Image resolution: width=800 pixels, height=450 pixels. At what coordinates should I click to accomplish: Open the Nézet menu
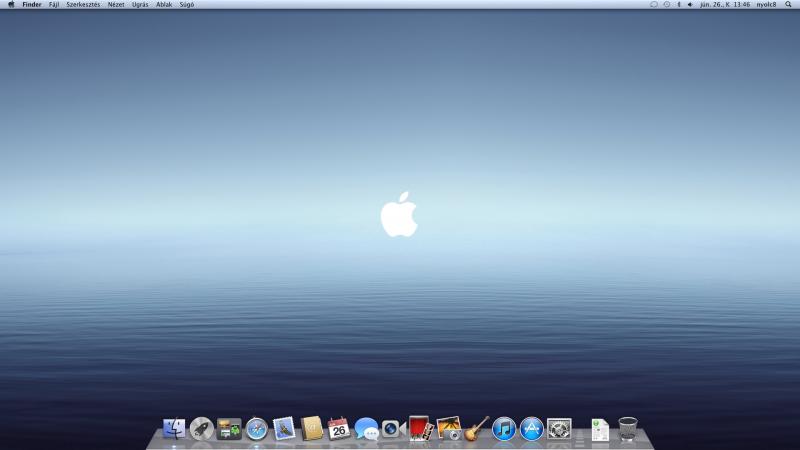(116, 5)
